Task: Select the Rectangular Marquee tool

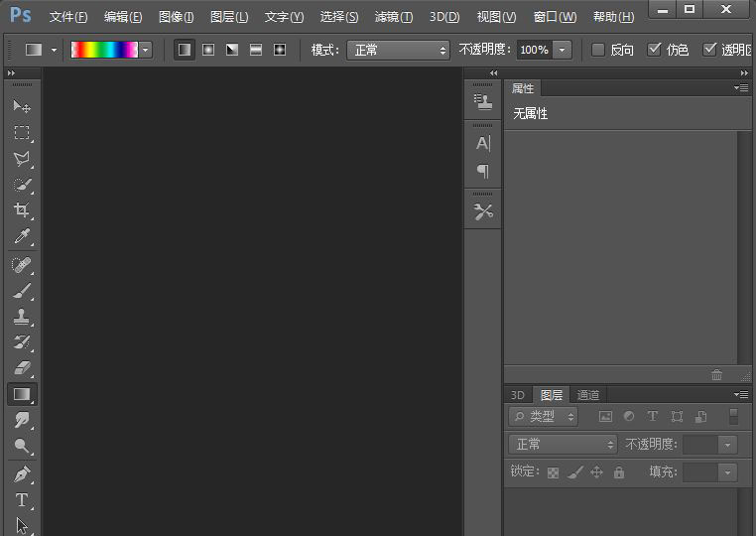Action: 22,132
